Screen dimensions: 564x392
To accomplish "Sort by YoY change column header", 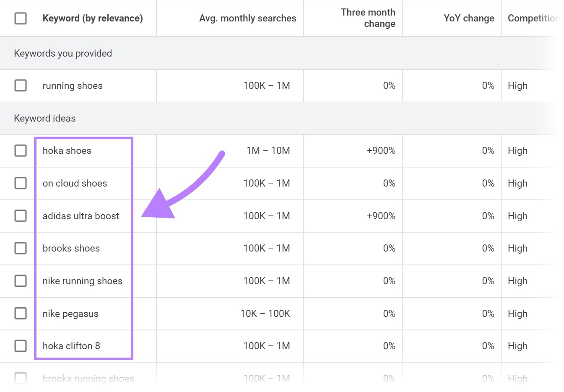I will tap(469, 18).
